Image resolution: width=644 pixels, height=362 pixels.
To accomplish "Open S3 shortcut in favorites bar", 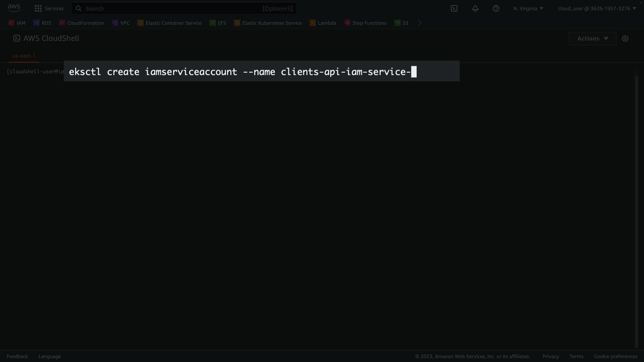I will click(401, 23).
